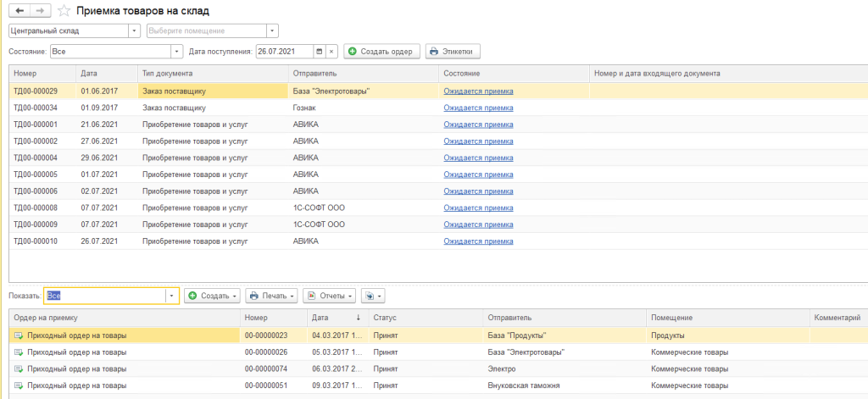Add page to favorites with star icon
Image resolution: width=868 pixels, height=399 pixels.
(64, 11)
